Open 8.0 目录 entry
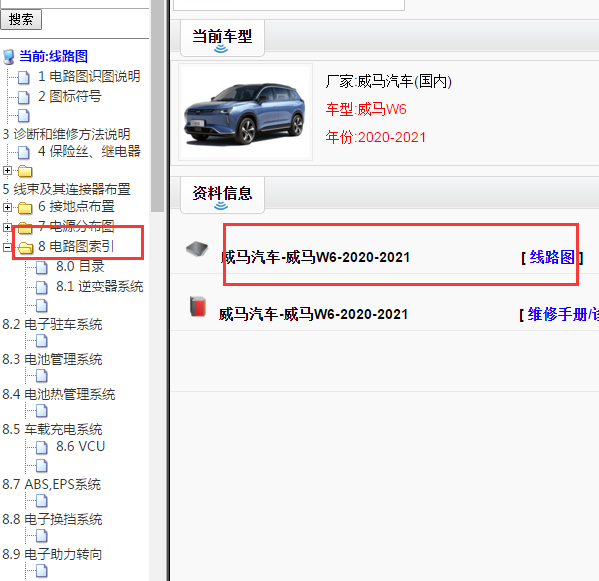This screenshot has width=599, height=581. click(x=80, y=266)
